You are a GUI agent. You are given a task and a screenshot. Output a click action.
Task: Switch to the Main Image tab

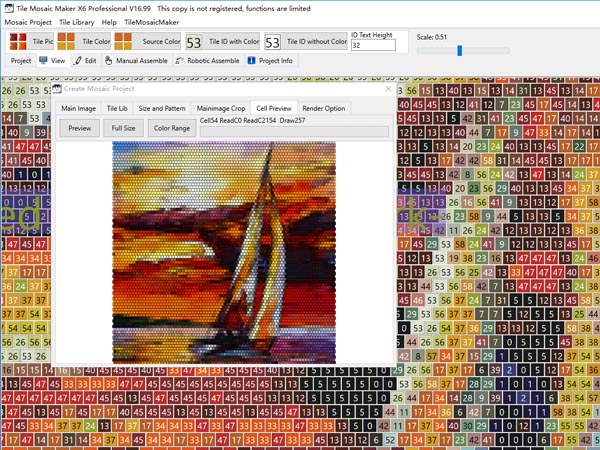pos(78,108)
